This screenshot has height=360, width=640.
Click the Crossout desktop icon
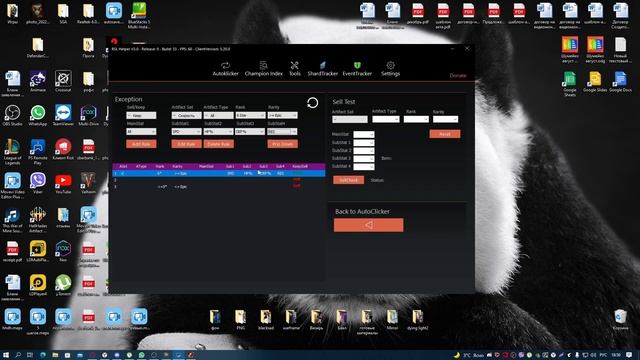[63, 81]
